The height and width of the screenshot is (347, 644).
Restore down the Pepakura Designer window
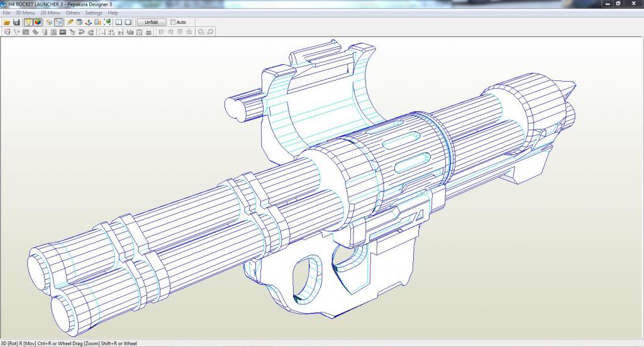619,4
